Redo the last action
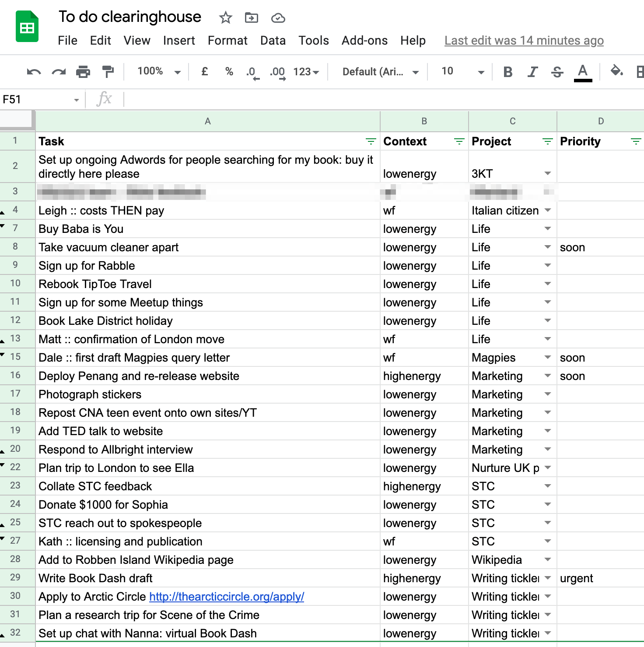Screen dimensions: 644x647 [x=59, y=71]
